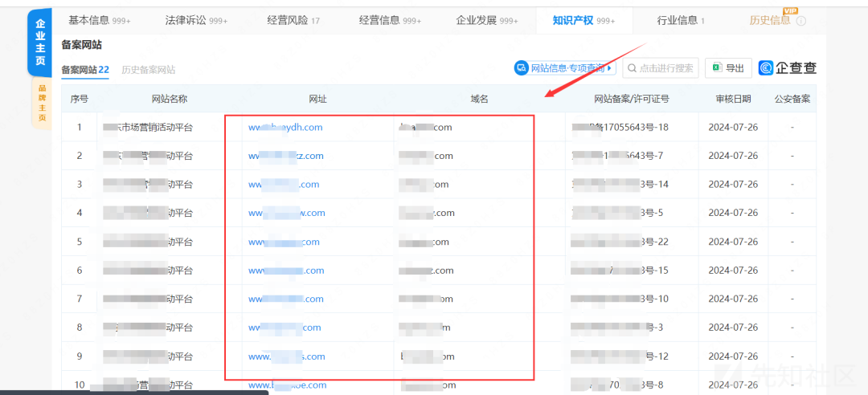Open the row 1 website URL link

click(285, 127)
